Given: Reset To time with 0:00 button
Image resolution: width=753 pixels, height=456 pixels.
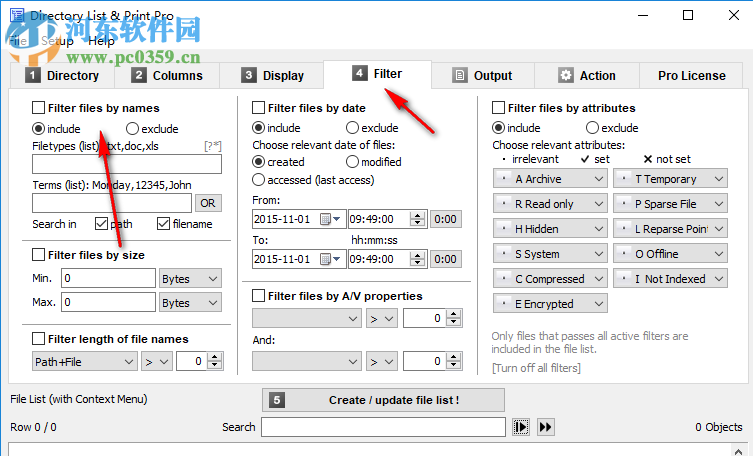Looking at the screenshot, I should click(445, 259).
